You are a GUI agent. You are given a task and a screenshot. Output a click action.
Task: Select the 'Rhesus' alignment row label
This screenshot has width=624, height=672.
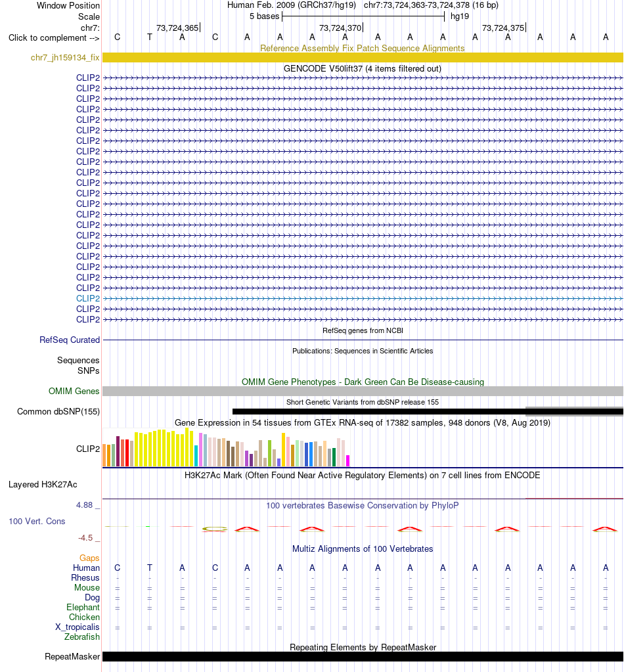pyautogui.click(x=85, y=577)
